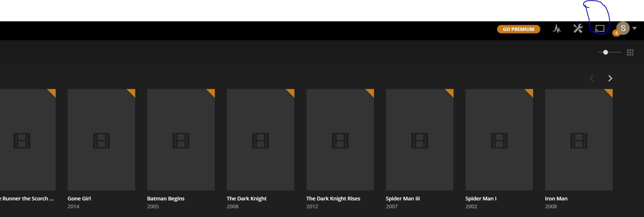This screenshot has height=217, width=644.
Task: Open the Batman Begins title link
Action: click(165, 199)
